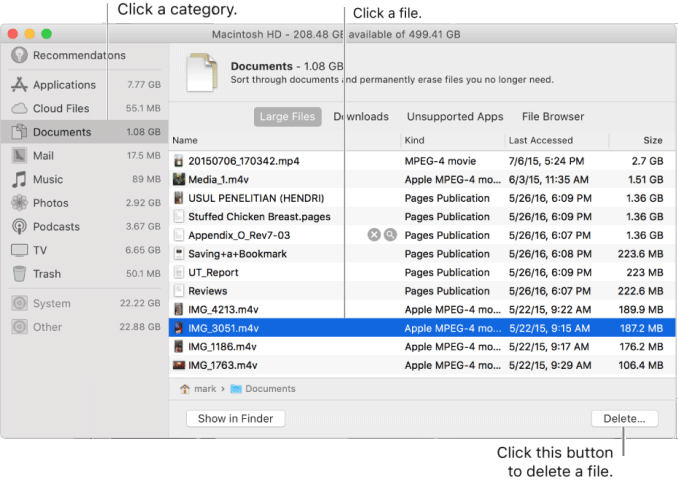Click the remove (x) icon on Appendix_O_Rev7-03
Viewport: 678px width, 484px height.
(374, 235)
